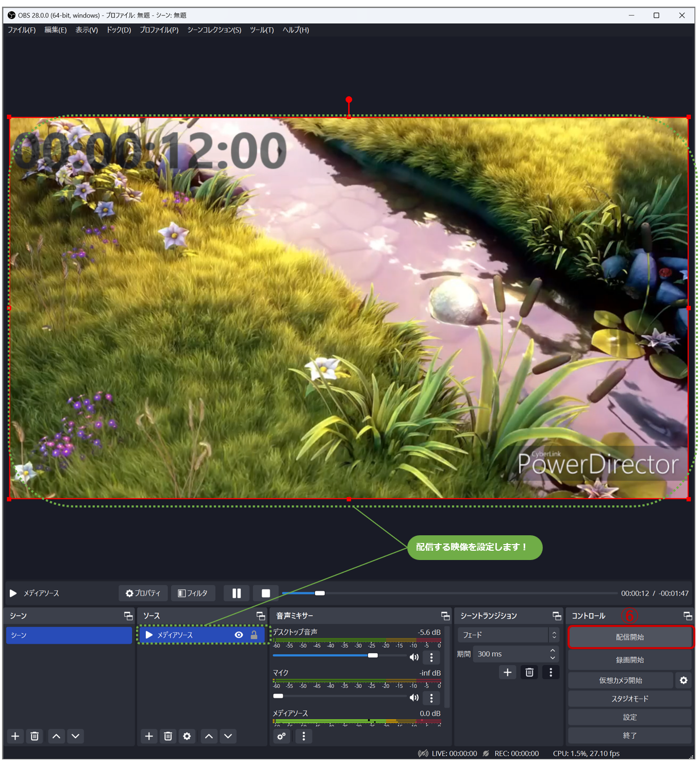
Task: Open the 編集(E) menu
Action: (56, 30)
